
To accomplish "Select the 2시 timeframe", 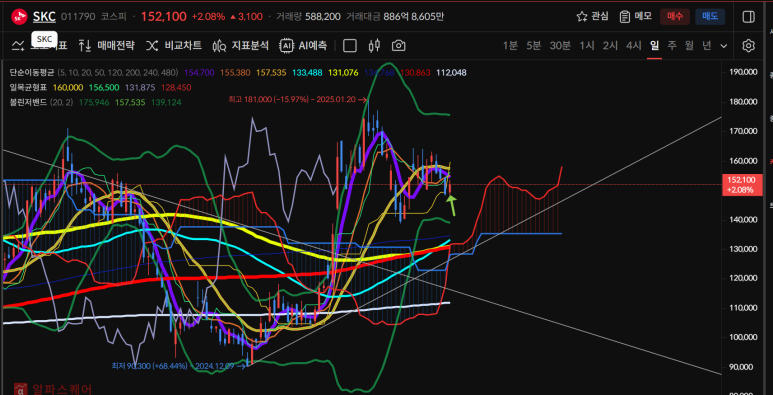I will click(610, 46).
